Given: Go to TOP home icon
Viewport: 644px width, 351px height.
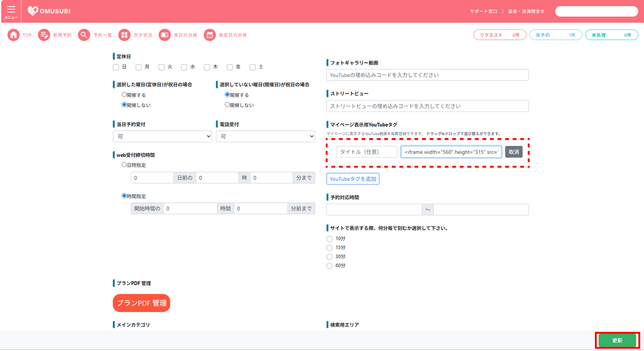Looking at the screenshot, I should coord(14,35).
